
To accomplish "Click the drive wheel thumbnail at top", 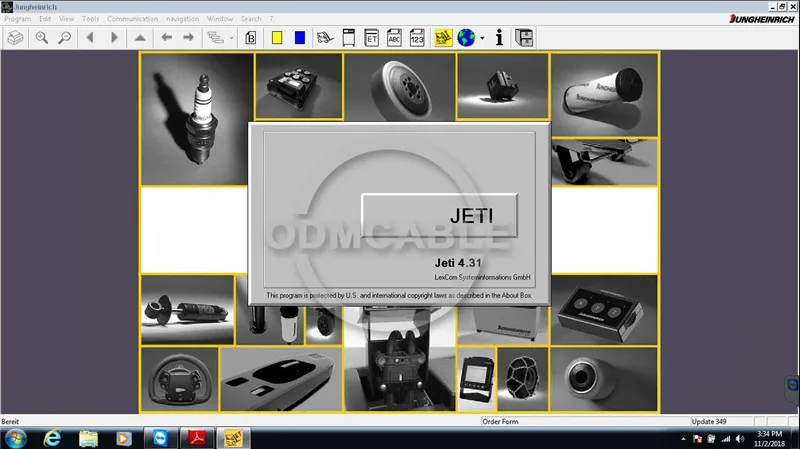I will tap(400, 88).
